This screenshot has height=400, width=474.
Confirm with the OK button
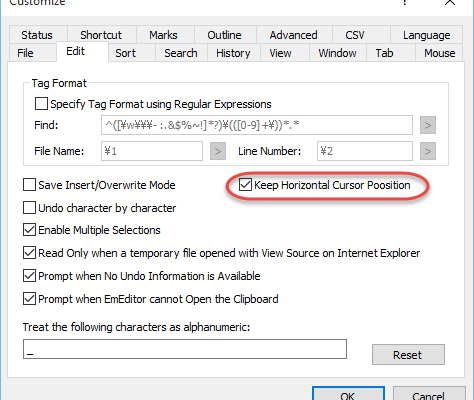click(348, 395)
